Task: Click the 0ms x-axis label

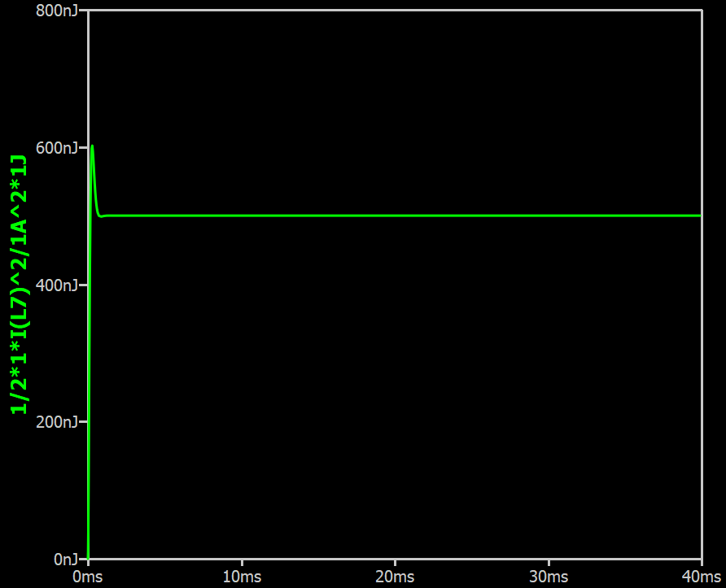Action: [88, 577]
